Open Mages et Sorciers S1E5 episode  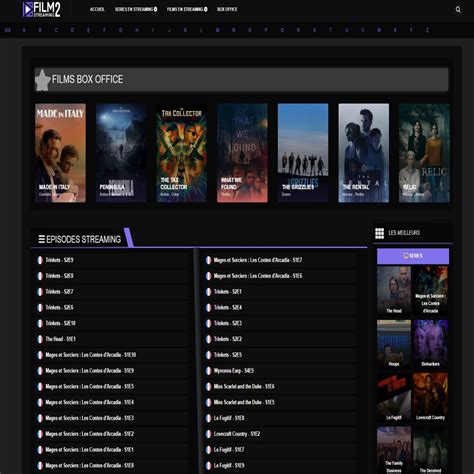click(x=90, y=387)
